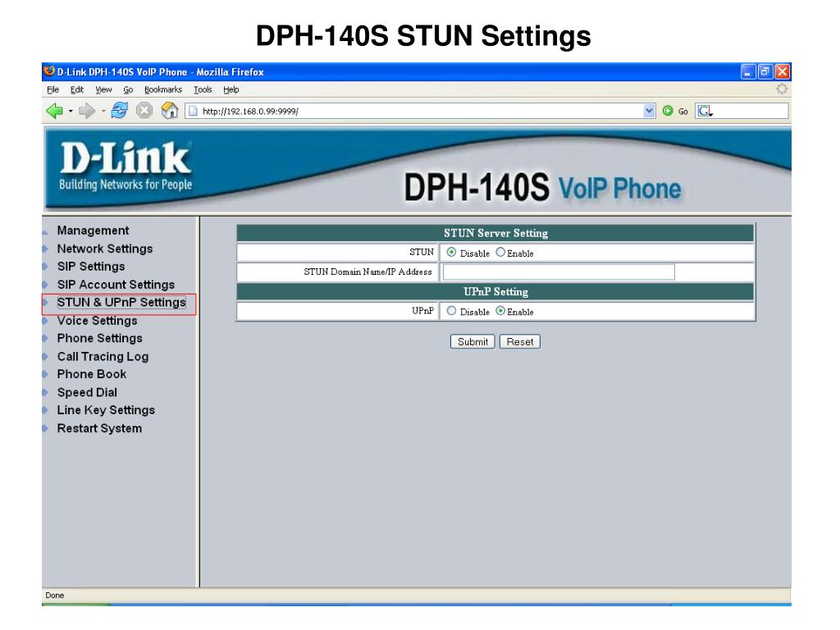Open Phone Book page
The height and width of the screenshot is (630, 840).
point(92,374)
